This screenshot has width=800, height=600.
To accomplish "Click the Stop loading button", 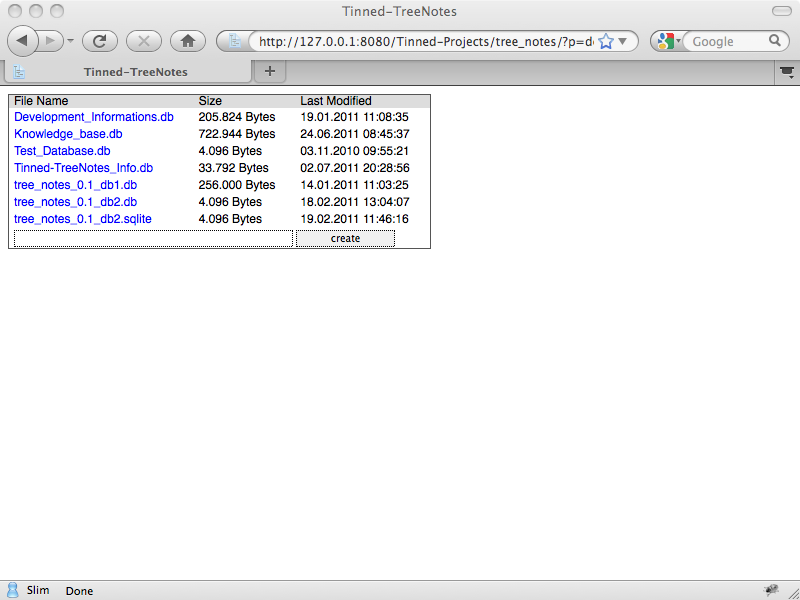I will point(144,41).
